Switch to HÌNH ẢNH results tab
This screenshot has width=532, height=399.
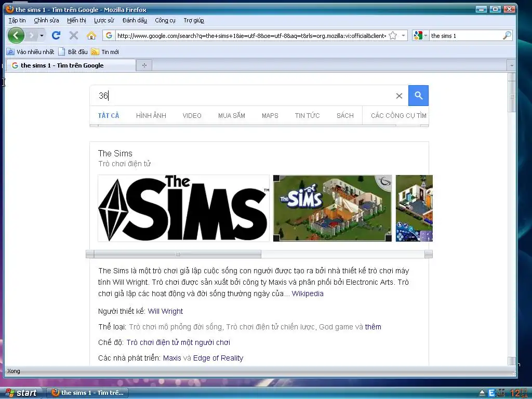coord(151,115)
